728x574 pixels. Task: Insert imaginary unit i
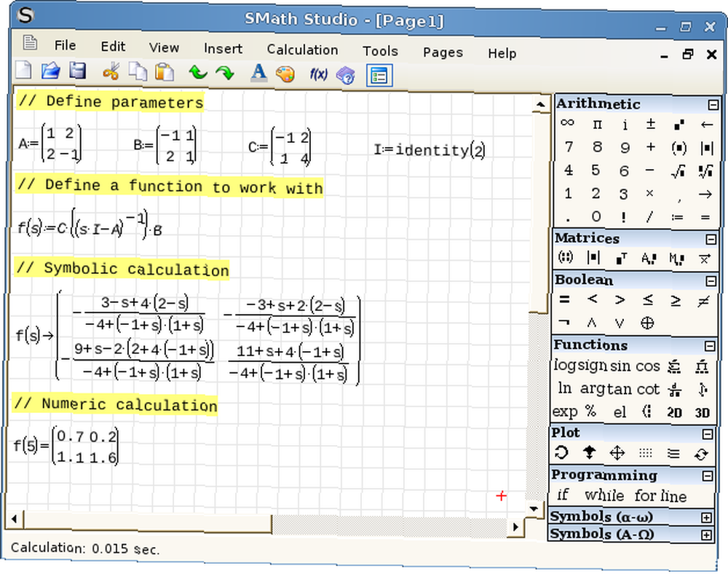pos(625,125)
